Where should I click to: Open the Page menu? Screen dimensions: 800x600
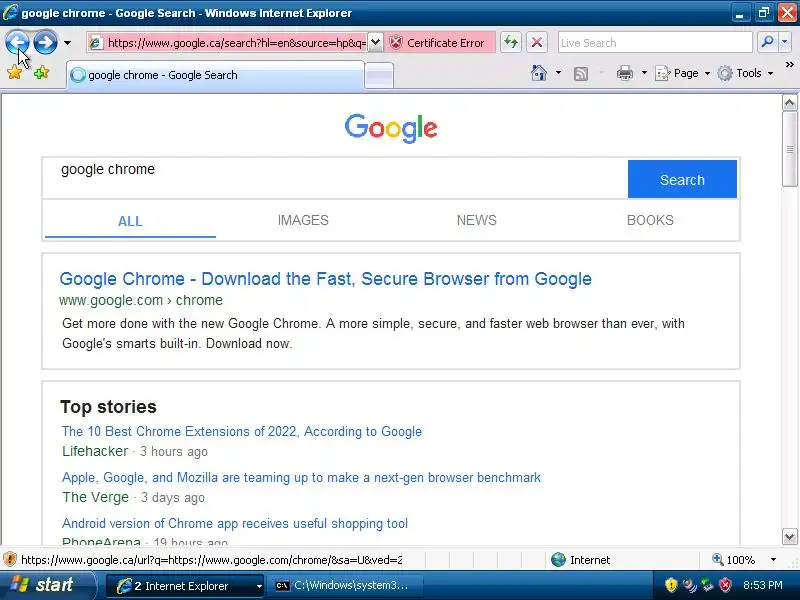682,73
